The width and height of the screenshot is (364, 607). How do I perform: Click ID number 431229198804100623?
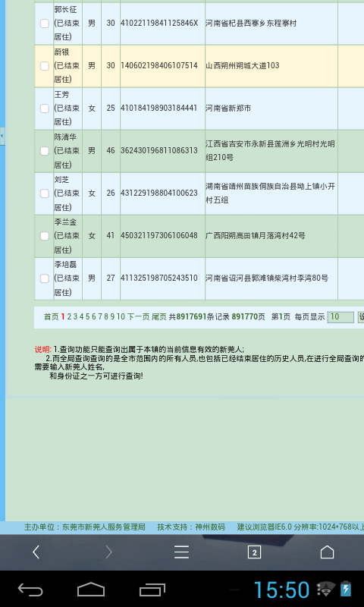tap(159, 193)
